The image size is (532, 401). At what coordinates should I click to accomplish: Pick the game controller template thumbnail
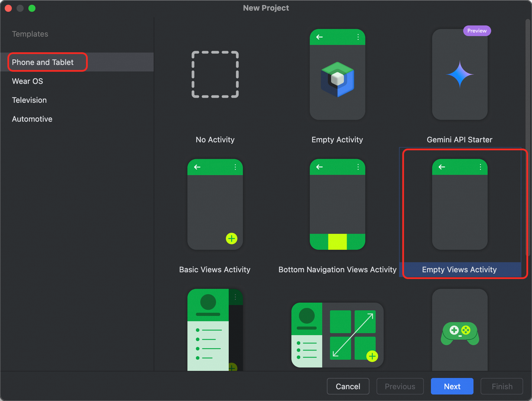point(460,330)
